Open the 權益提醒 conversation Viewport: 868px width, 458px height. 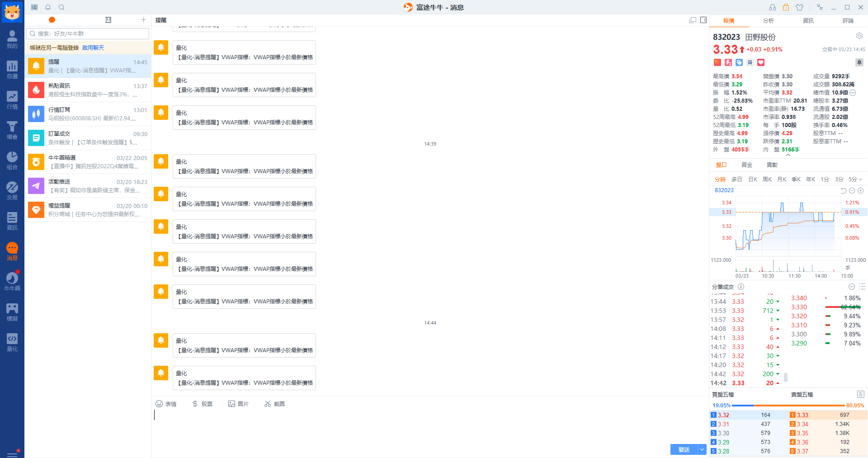pos(88,210)
